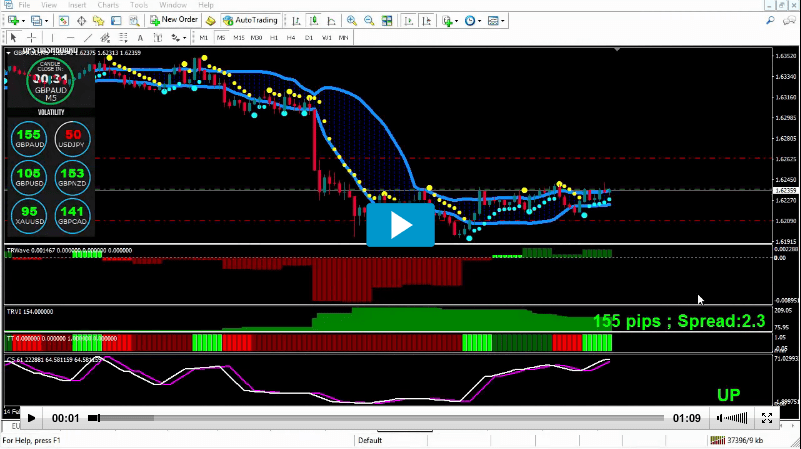The width and height of the screenshot is (801, 449).
Task: Open the Profiles dropdown arrow
Action: coord(46,21)
